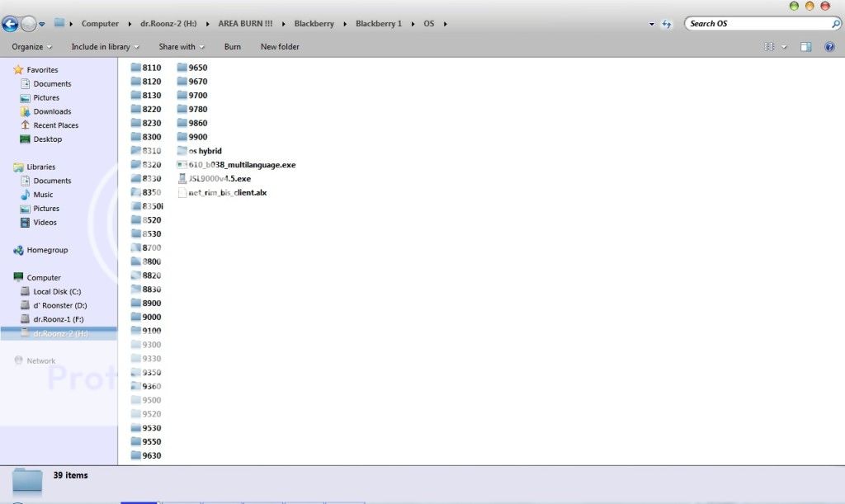Screen dimensions: 845x504
Task: Open the Share with menu
Action: click(x=182, y=47)
